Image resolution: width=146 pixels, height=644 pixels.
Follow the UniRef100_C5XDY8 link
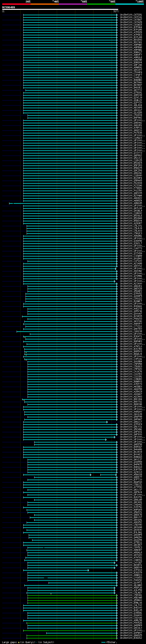click(131, 115)
